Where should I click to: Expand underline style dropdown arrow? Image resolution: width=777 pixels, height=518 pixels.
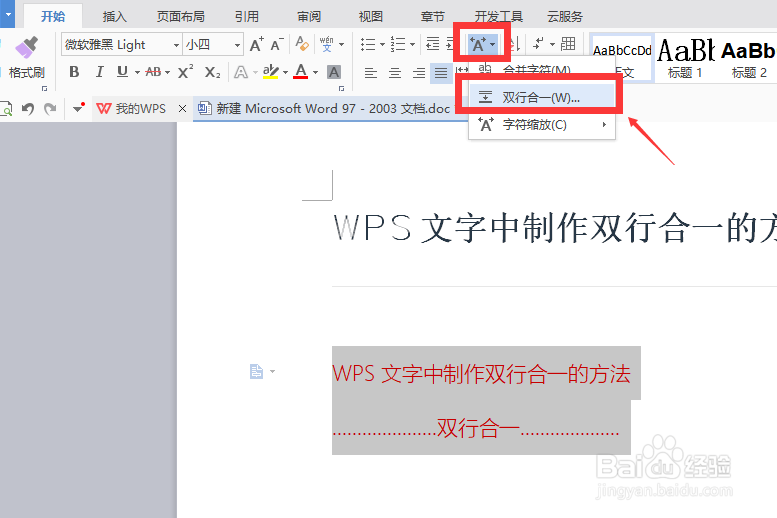point(137,73)
